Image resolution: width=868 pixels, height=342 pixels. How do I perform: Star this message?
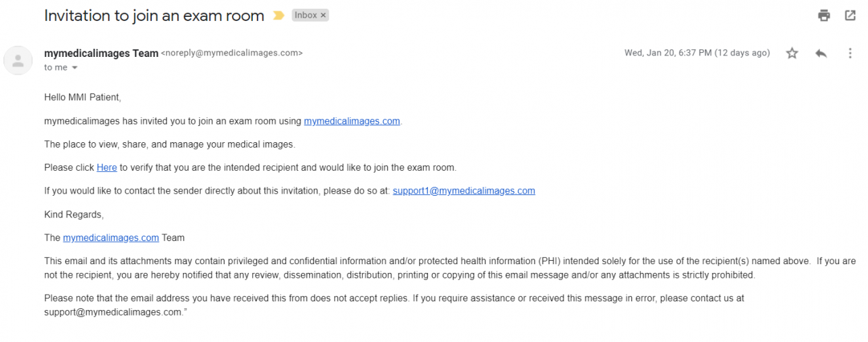coord(792,54)
